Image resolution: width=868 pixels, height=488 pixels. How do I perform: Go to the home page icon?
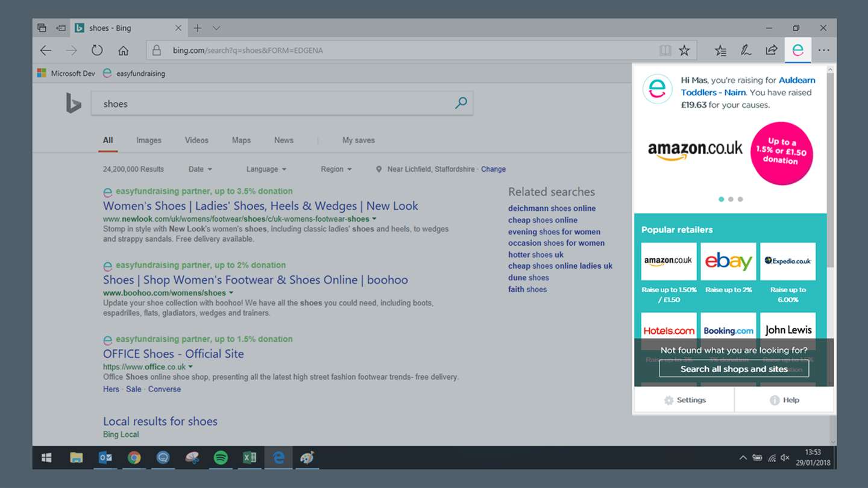click(123, 51)
